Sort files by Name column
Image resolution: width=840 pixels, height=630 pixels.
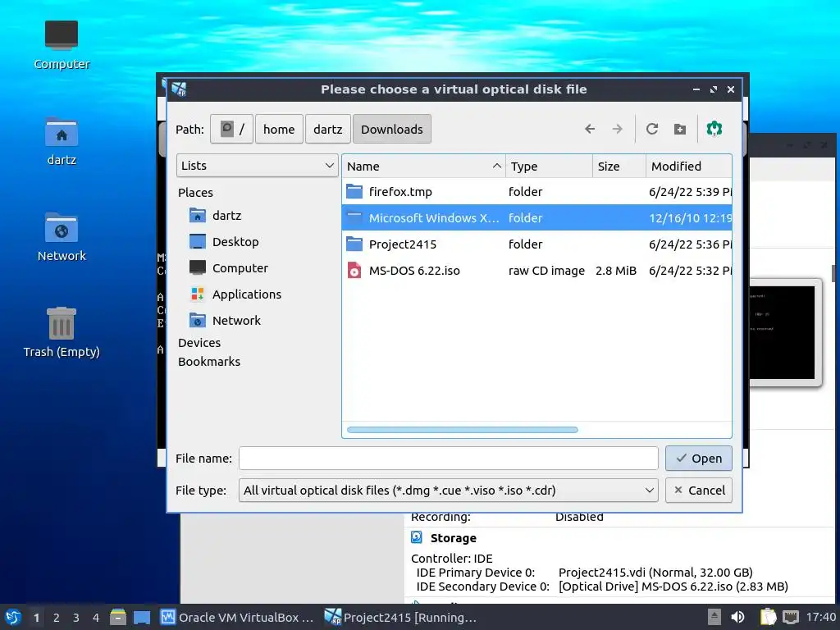pos(423,166)
